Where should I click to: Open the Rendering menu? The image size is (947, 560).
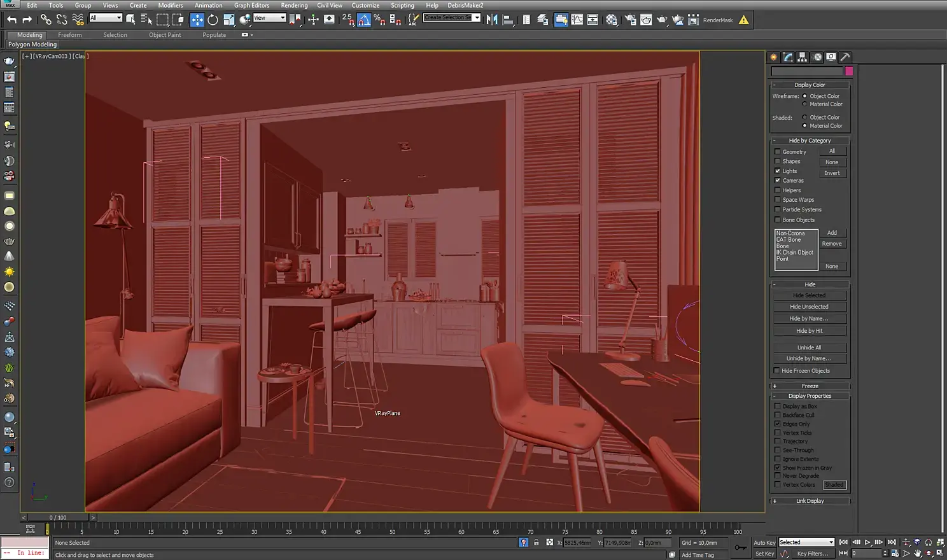[294, 5]
